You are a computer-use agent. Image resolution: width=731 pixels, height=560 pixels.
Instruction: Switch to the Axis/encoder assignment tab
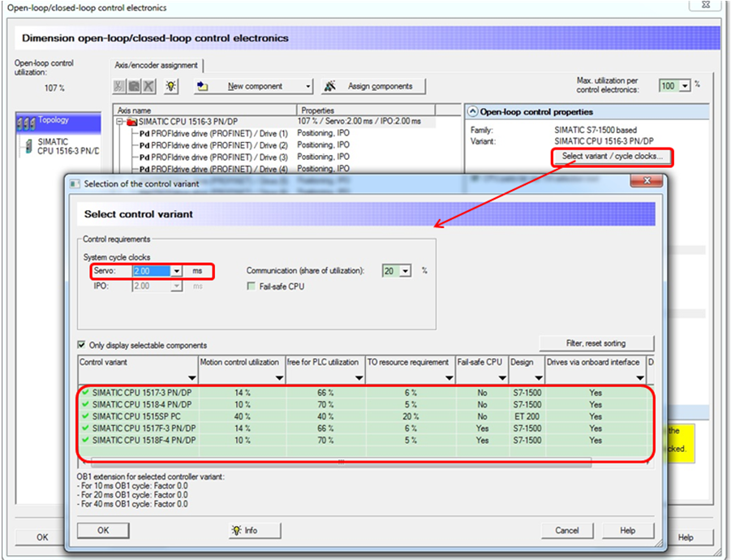tap(156, 65)
